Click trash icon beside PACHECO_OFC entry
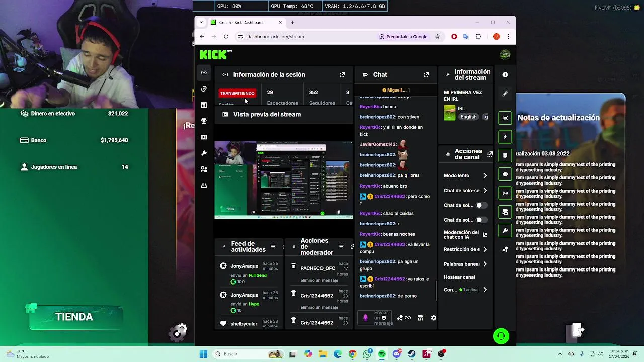The height and width of the screenshot is (362, 644). (293, 266)
